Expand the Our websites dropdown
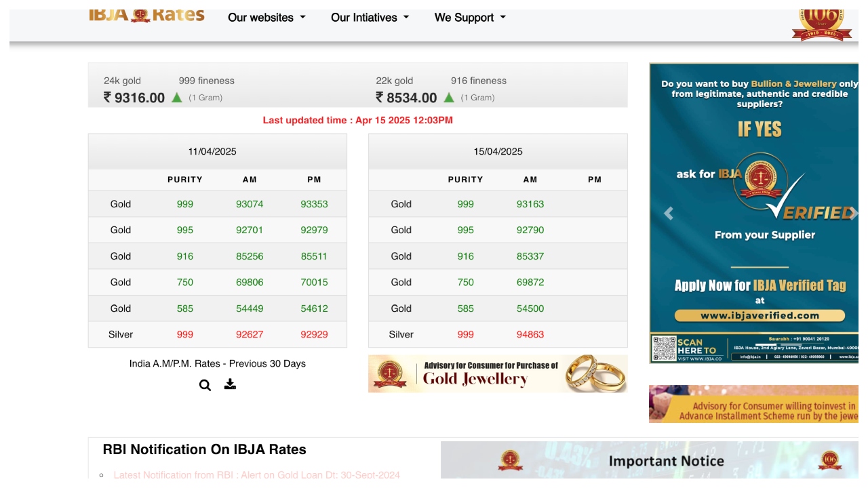The image size is (868, 488). pyautogui.click(x=267, y=18)
